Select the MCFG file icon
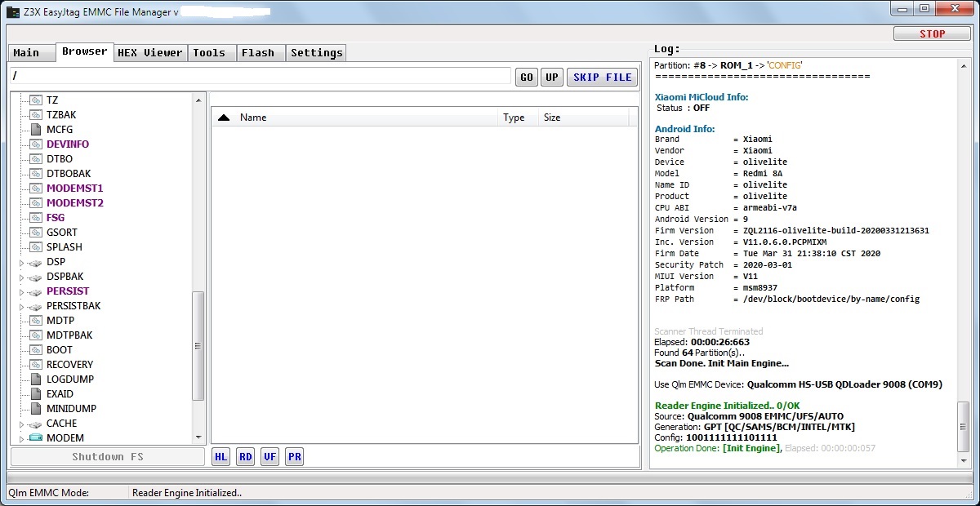Image resolution: width=980 pixels, height=506 pixels. (35, 130)
